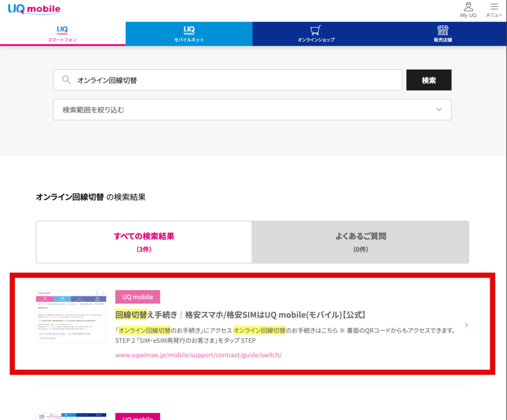Click the UQ WiMAX logo icon

(189, 30)
